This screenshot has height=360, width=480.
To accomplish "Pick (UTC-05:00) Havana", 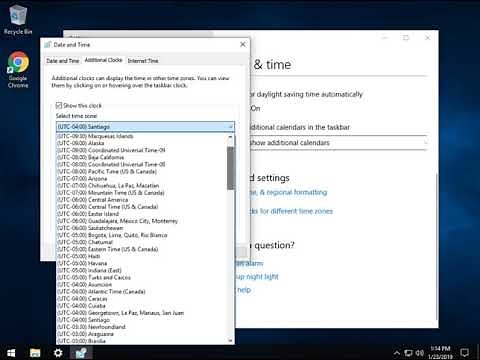I will tap(142, 263).
